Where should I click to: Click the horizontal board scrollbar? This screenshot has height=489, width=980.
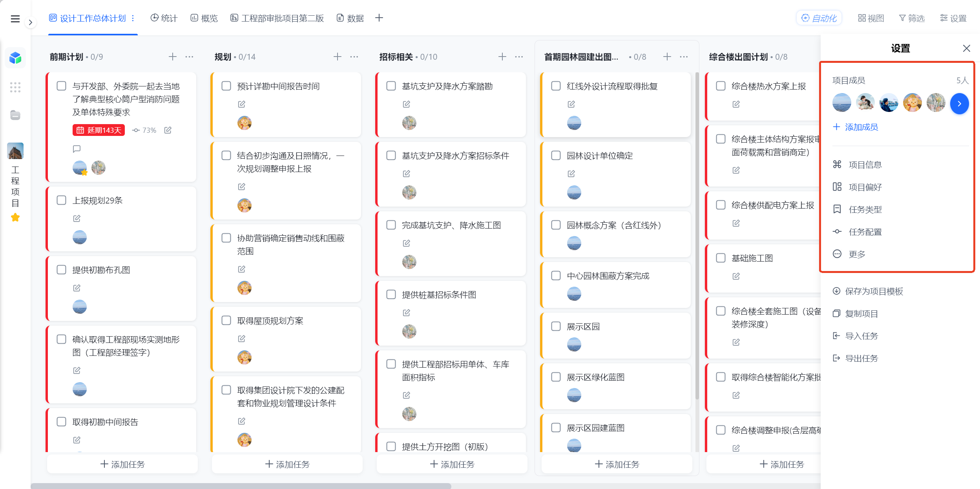tap(241, 486)
